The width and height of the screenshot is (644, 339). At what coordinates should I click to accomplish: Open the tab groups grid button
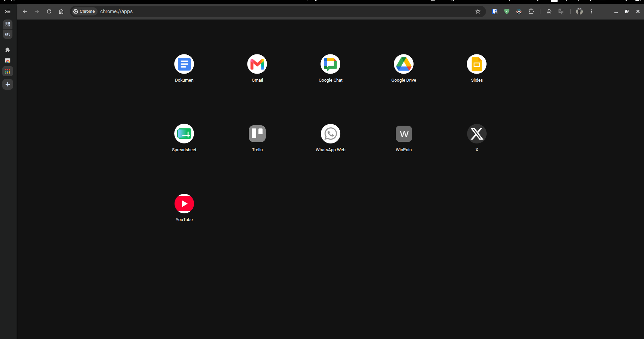point(8,24)
